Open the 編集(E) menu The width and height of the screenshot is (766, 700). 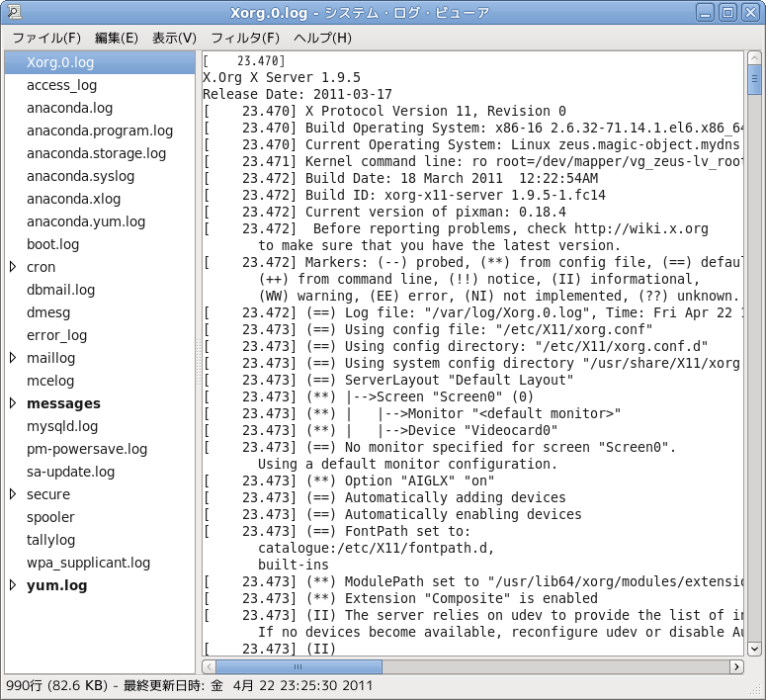coord(117,39)
